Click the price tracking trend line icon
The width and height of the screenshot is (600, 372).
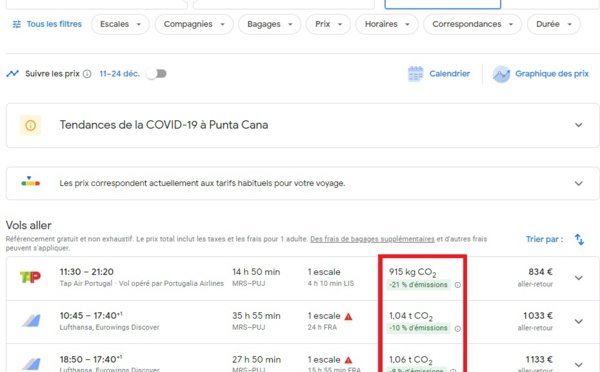[x=13, y=73]
